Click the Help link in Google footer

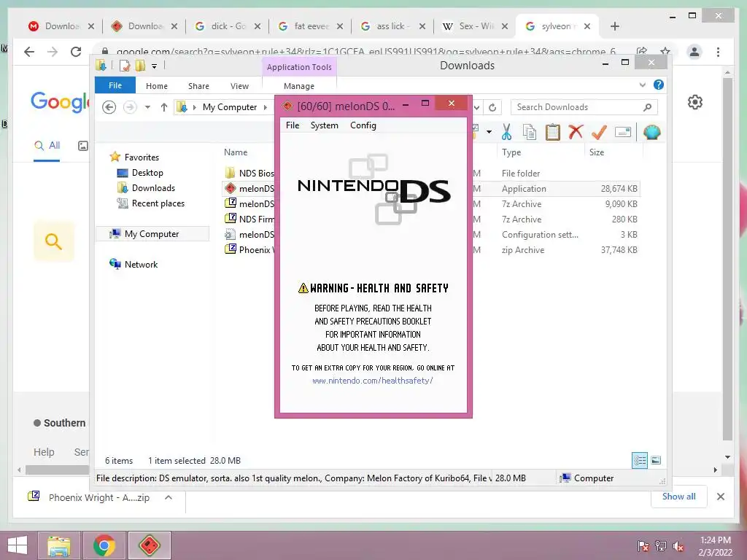(x=44, y=452)
